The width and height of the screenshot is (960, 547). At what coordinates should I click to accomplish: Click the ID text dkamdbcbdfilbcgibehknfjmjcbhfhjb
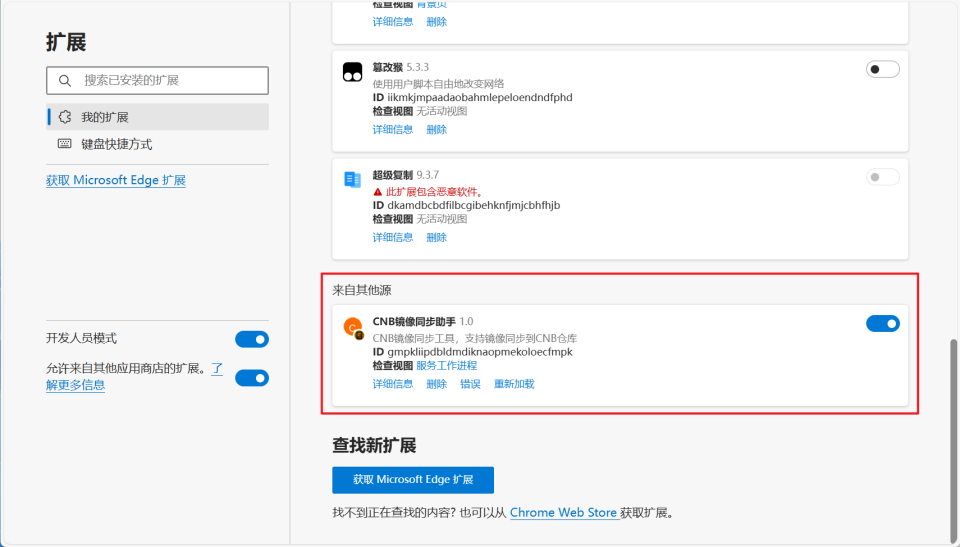click(473, 205)
